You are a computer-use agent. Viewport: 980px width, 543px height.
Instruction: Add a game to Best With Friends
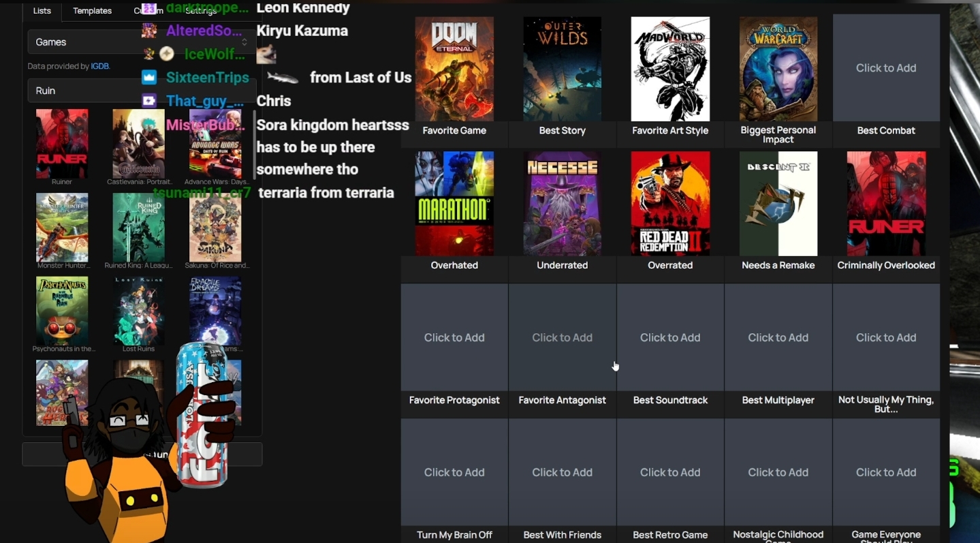563,473
